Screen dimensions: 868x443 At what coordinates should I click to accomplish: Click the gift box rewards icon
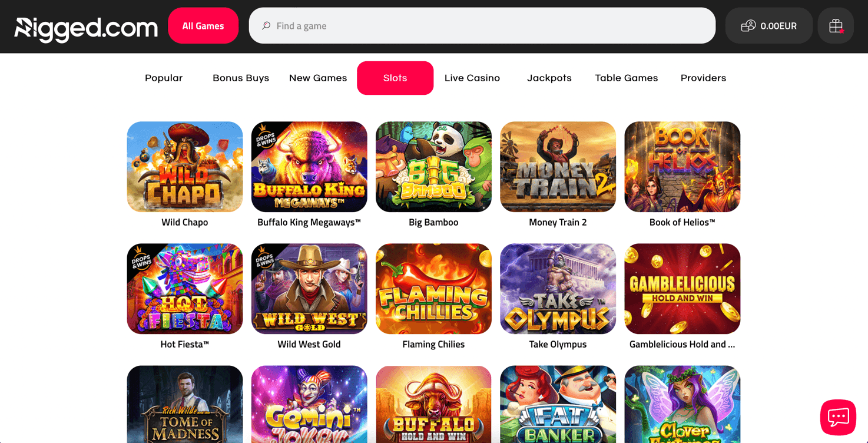(x=836, y=25)
